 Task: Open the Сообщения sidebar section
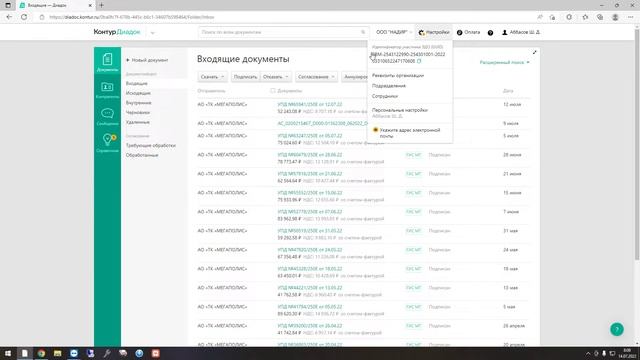pos(107,116)
